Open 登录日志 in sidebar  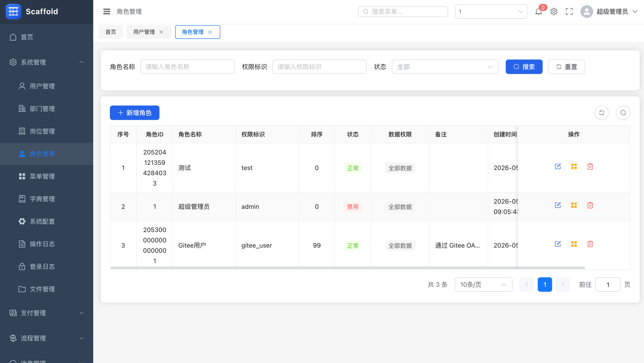pos(47,266)
